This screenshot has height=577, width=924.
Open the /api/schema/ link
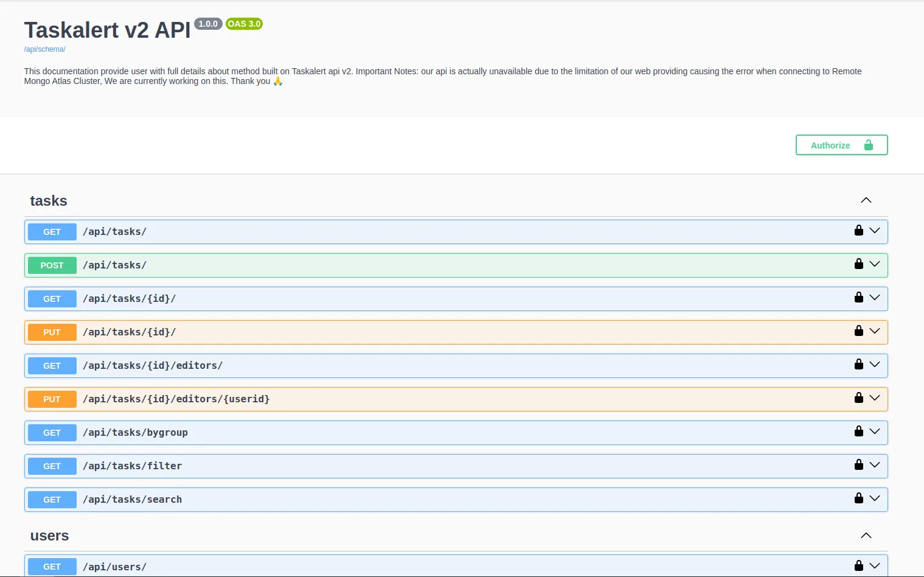click(x=44, y=49)
